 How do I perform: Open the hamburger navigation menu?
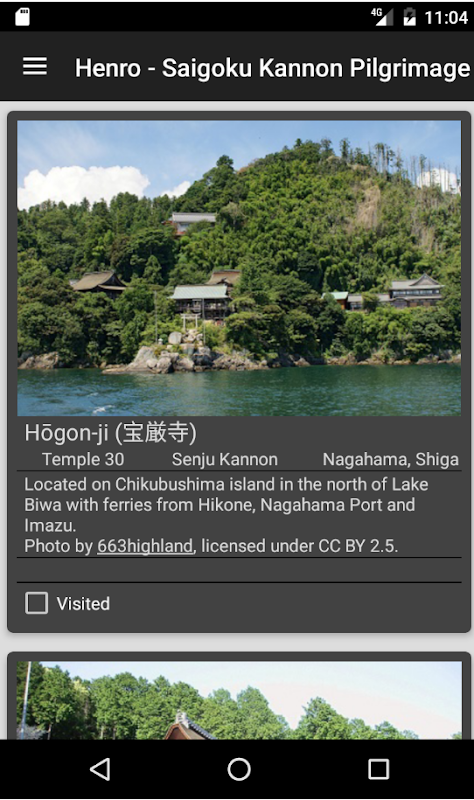point(35,66)
